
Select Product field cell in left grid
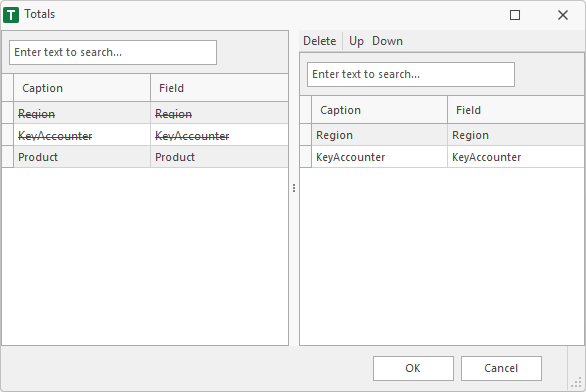219,157
